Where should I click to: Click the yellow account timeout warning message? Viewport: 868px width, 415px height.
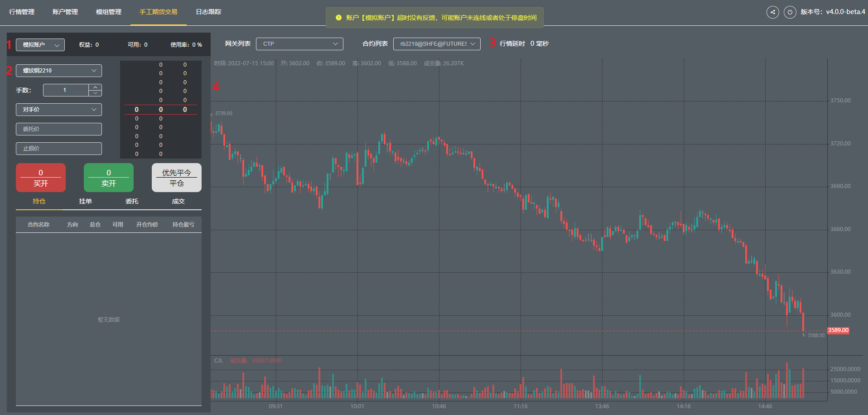point(435,18)
